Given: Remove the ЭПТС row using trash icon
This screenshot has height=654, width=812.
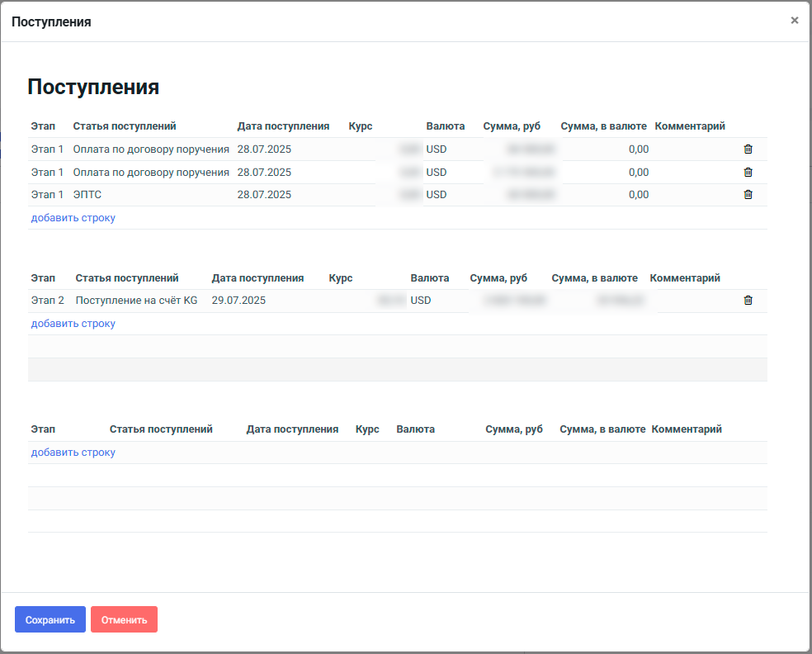Looking at the screenshot, I should click(x=748, y=195).
